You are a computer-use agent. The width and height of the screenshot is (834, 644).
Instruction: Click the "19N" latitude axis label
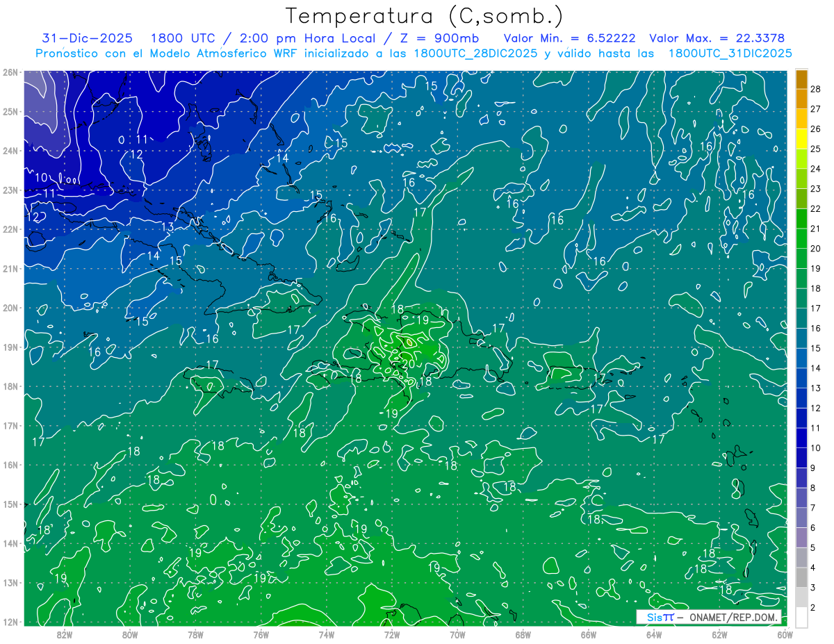[x=10, y=347]
